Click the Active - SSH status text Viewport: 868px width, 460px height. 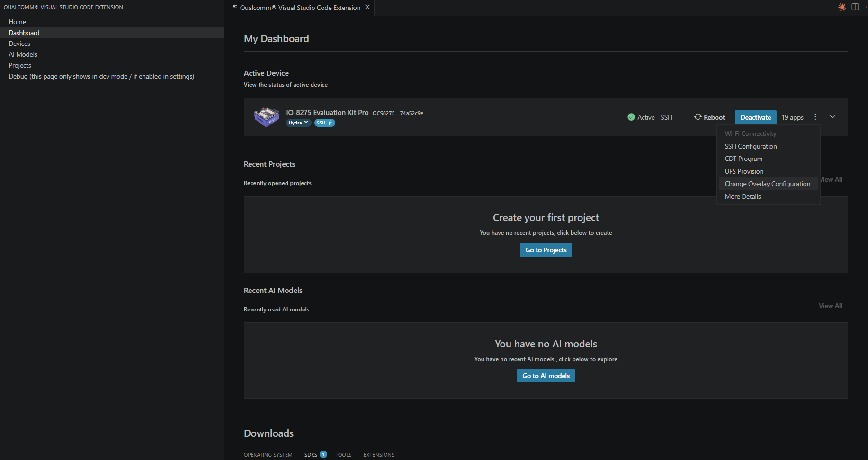pos(655,117)
